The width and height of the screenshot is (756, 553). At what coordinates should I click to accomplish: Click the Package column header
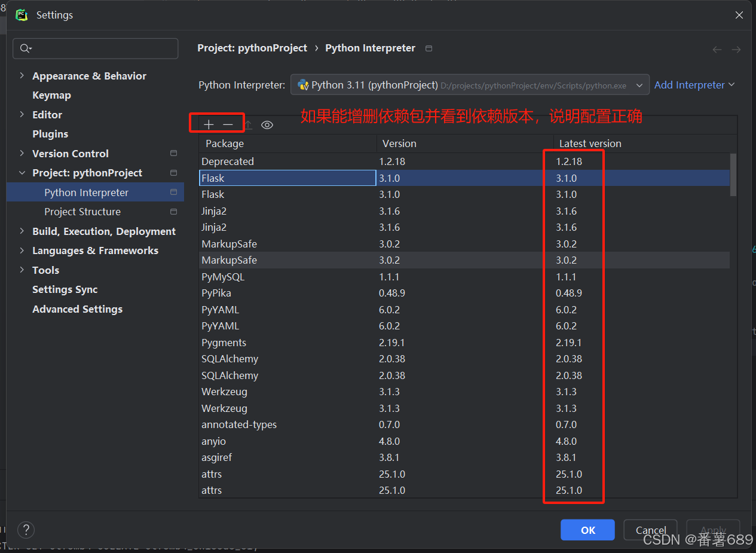point(287,143)
